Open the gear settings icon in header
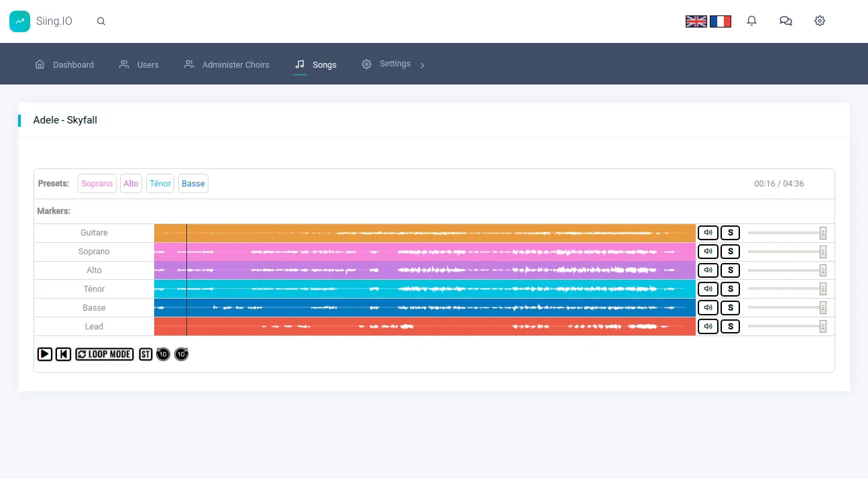Image resolution: width=868 pixels, height=479 pixels. pyautogui.click(x=820, y=21)
